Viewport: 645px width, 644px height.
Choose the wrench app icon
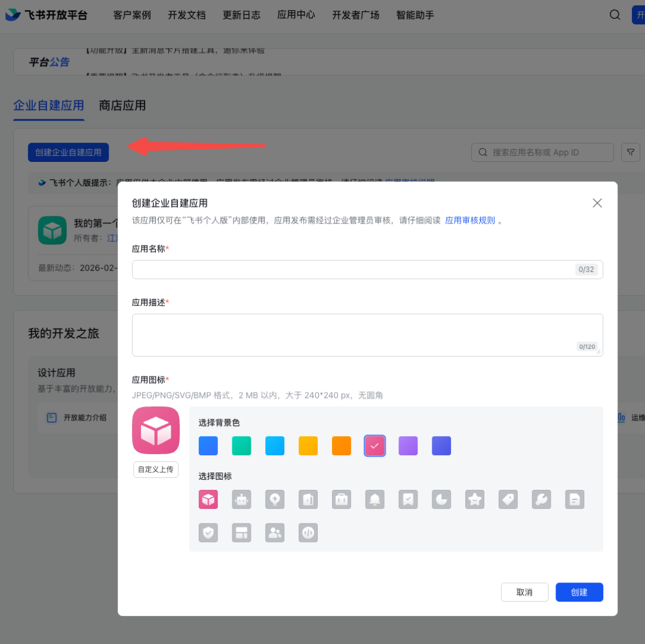coord(541,499)
